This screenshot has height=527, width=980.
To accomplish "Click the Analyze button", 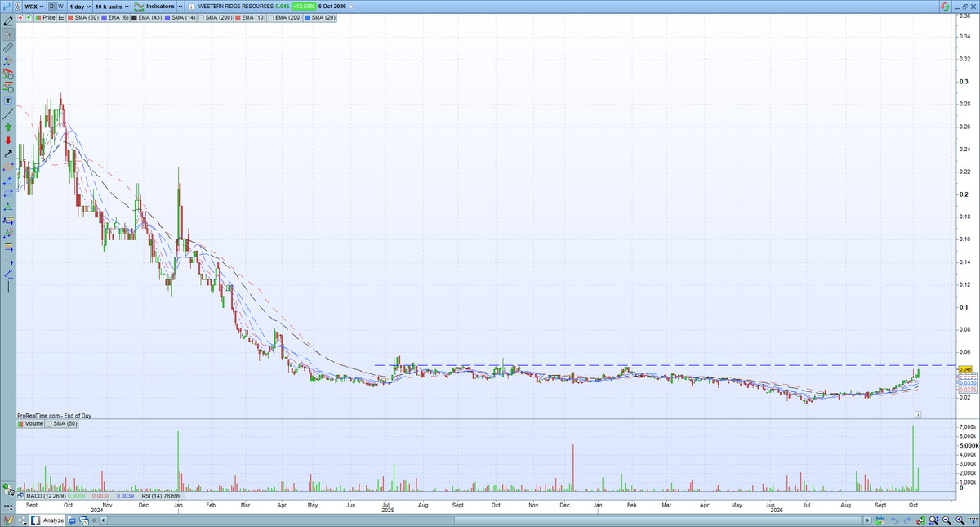I will point(47,520).
